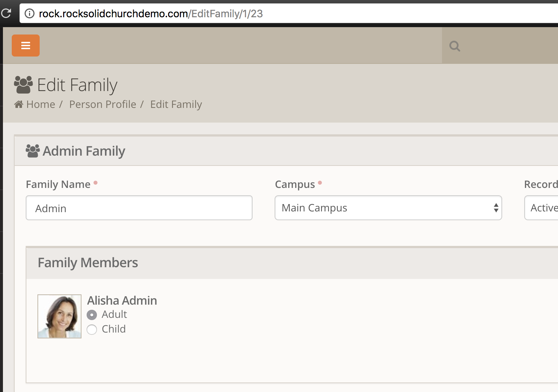
Task: Click the group icon next to Admin Family
Action: (x=33, y=151)
